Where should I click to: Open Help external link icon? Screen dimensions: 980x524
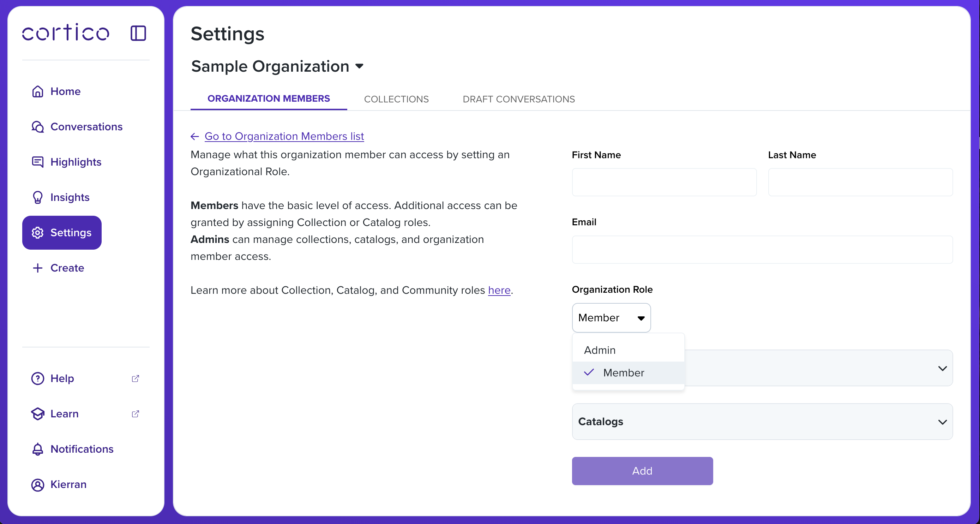pyautogui.click(x=136, y=378)
